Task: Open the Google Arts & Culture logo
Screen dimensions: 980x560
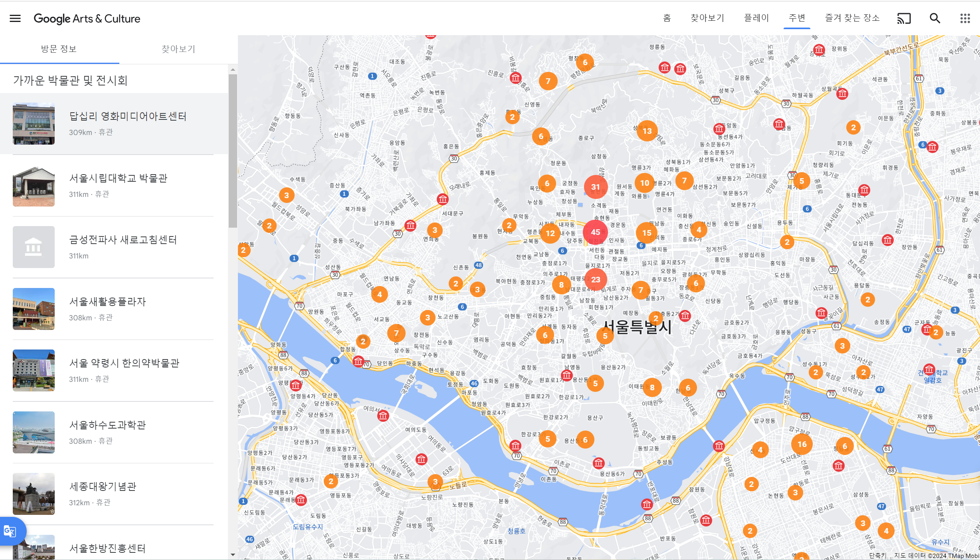Action: coord(87,19)
